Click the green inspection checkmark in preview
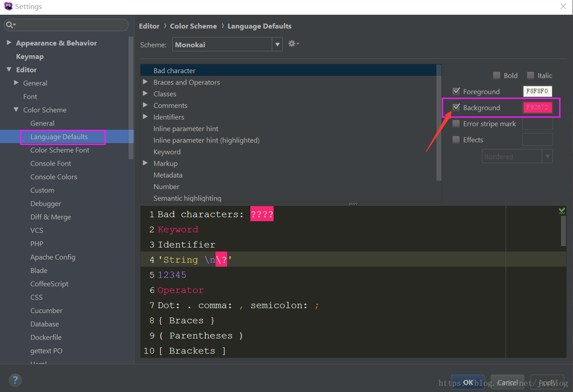 (x=562, y=211)
